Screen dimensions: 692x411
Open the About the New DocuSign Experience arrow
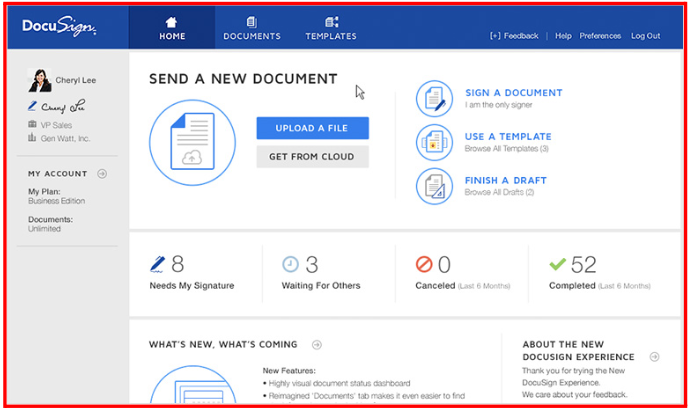click(x=654, y=356)
